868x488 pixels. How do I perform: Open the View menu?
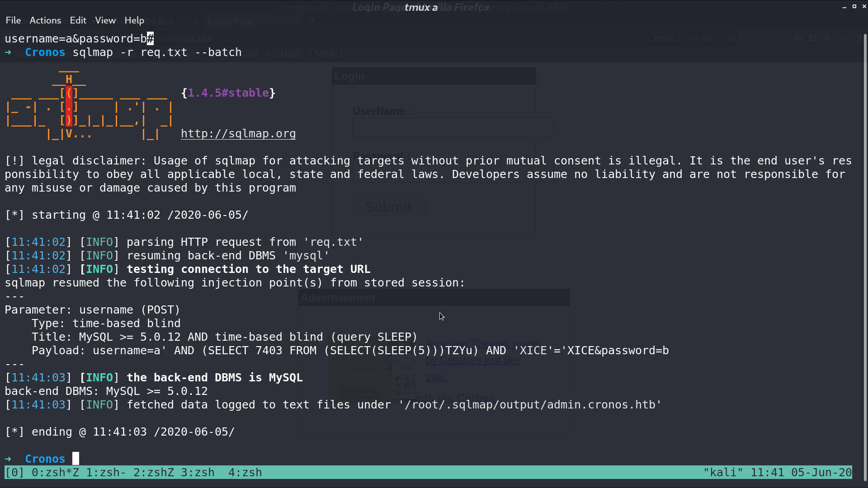click(x=105, y=20)
